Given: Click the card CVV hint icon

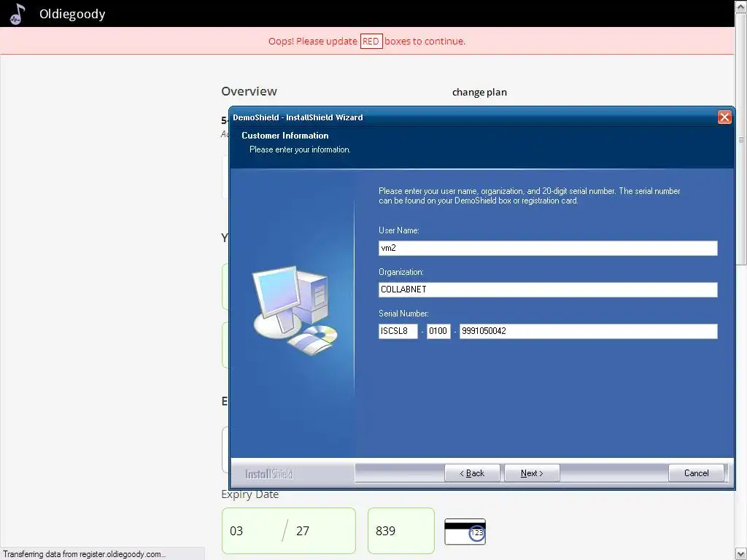Looking at the screenshot, I should point(465,532).
